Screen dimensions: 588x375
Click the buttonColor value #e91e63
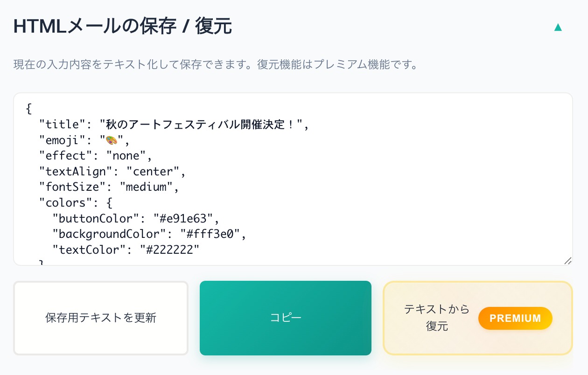coord(186,218)
